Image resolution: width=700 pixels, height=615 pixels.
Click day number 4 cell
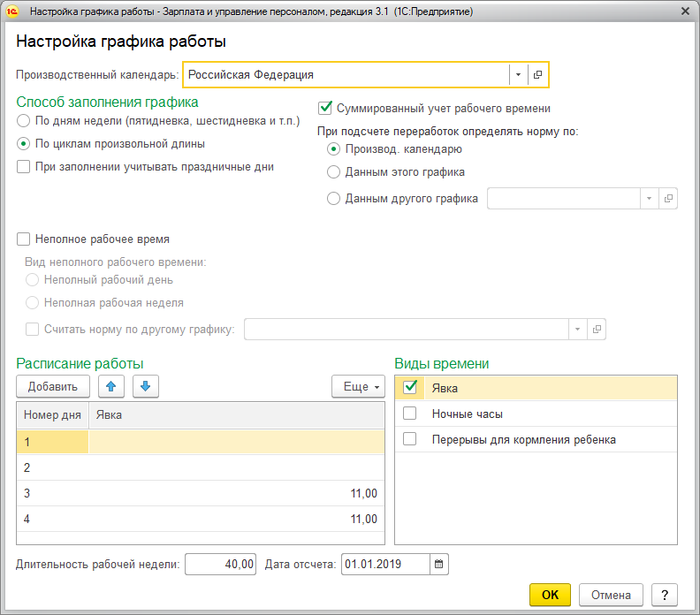pyautogui.click(x=53, y=519)
